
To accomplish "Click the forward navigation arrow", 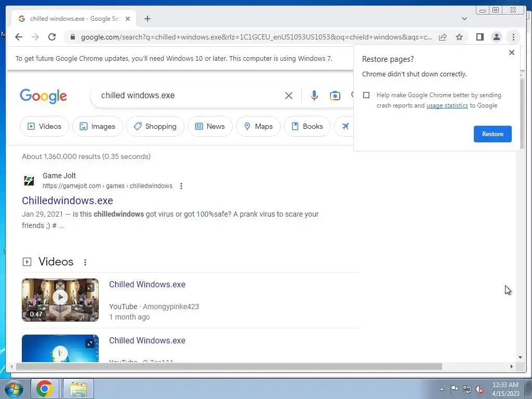I will point(35,37).
